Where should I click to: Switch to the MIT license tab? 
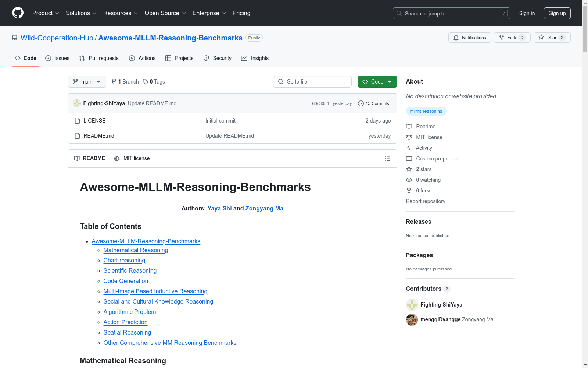(132, 158)
